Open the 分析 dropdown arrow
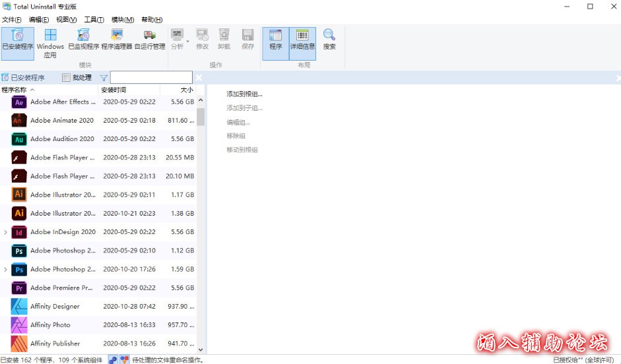 coord(188,42)
